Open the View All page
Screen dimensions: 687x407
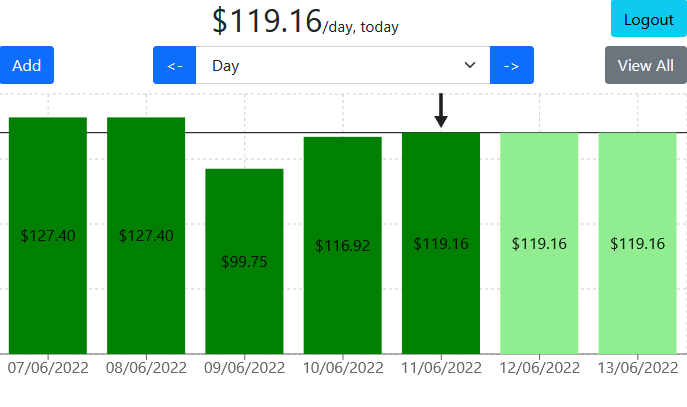tap(645, 65)
